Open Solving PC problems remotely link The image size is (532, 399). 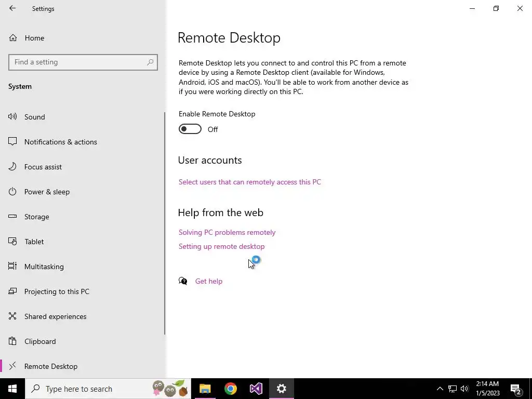pos(227,232)
